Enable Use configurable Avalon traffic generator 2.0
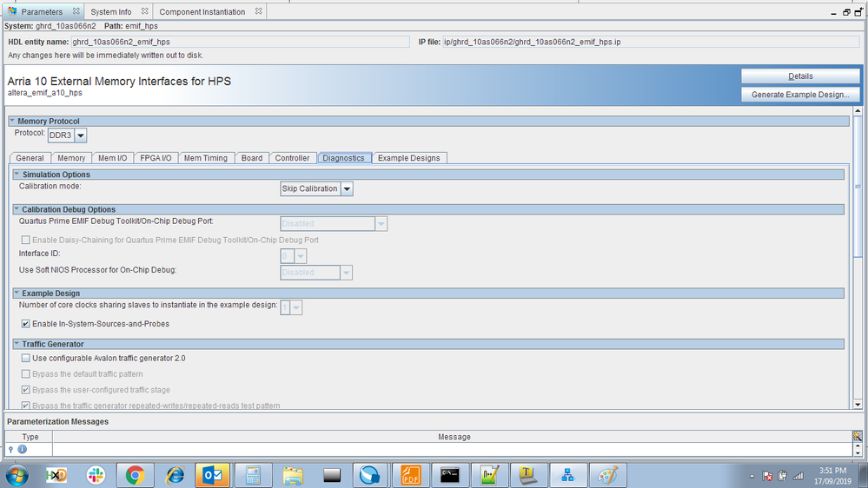Image resolution: width=868 pixels, height=488 pixels. (x=25, y=358)
